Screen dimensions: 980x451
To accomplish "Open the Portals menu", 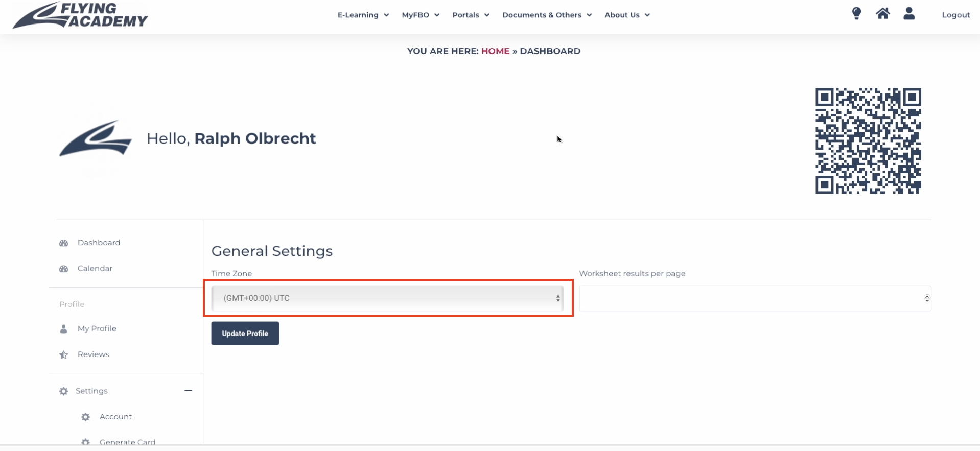I will coord(471,15).
